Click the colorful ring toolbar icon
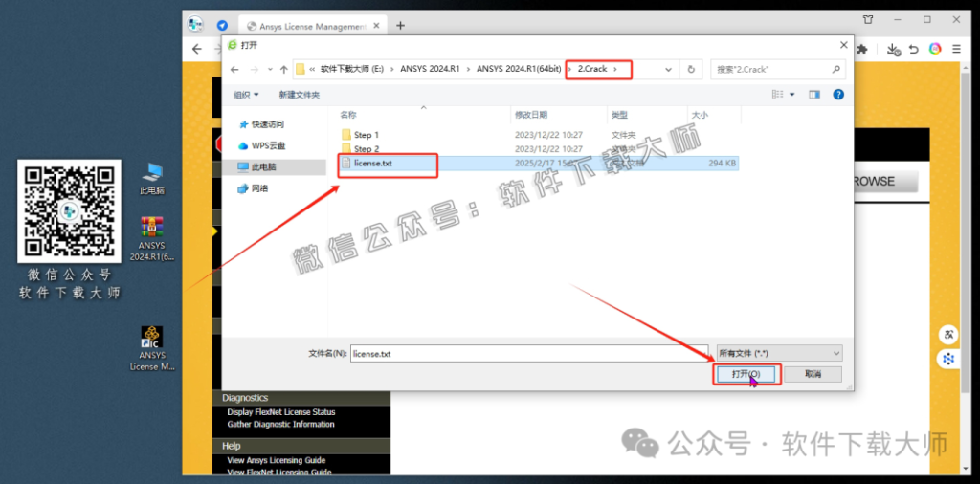 coord(935,49)
